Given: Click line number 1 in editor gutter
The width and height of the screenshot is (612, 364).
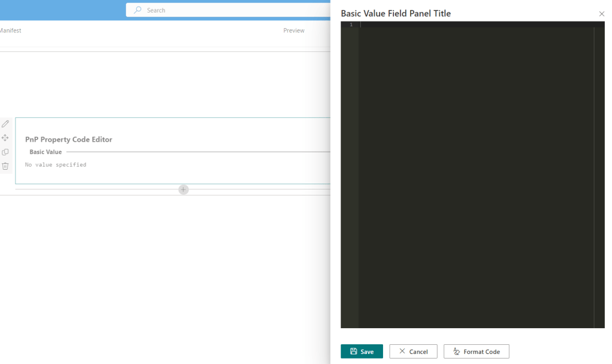Looking at the screenshot, I should (351, 25).
